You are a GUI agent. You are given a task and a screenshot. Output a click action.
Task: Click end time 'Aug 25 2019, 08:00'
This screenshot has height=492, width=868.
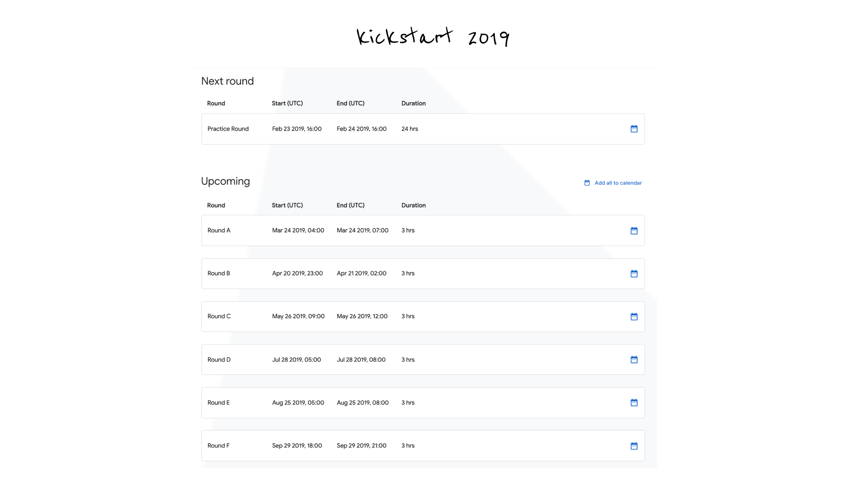(x=363, y=403)
